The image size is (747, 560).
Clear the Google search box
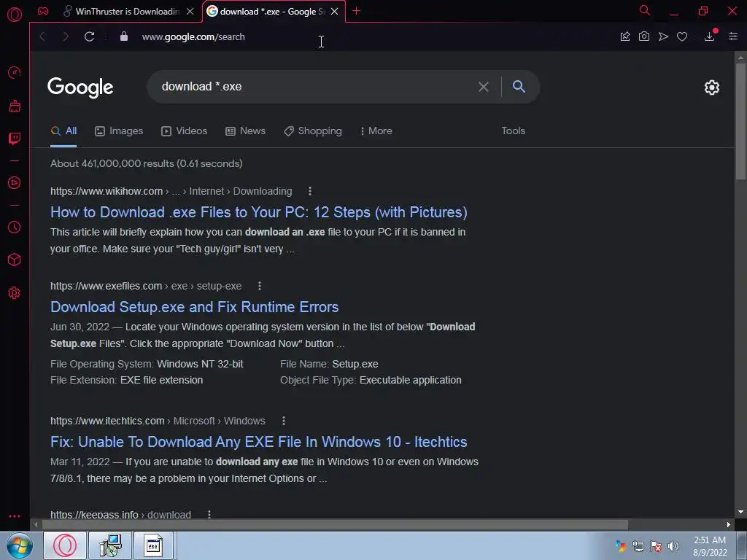484,87
